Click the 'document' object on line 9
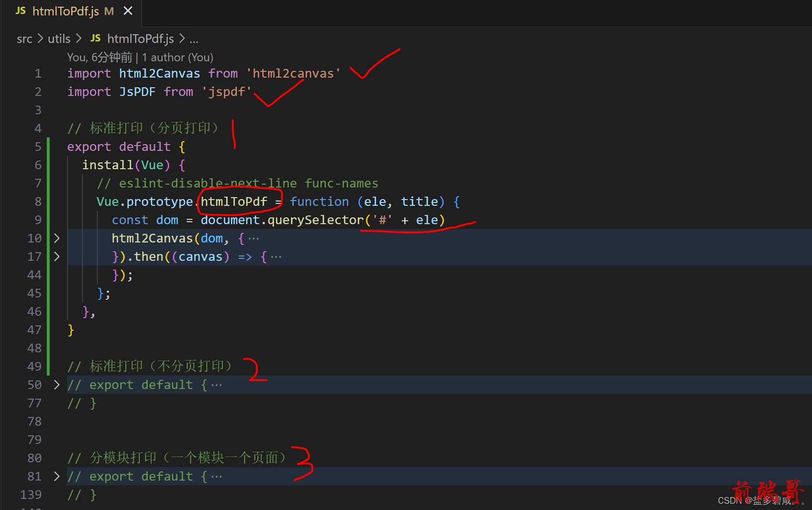This screenshot has height=510, width=812. pos(230,220)
